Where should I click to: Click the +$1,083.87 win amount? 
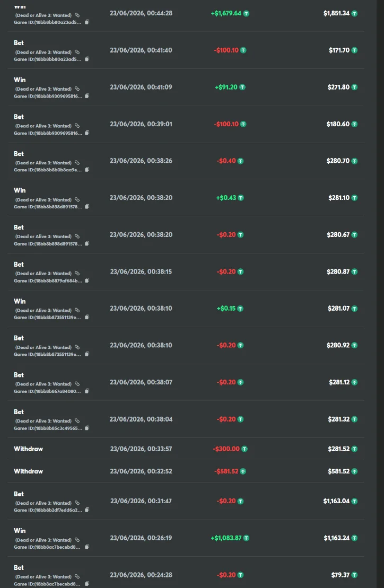(x=226, y=538)
